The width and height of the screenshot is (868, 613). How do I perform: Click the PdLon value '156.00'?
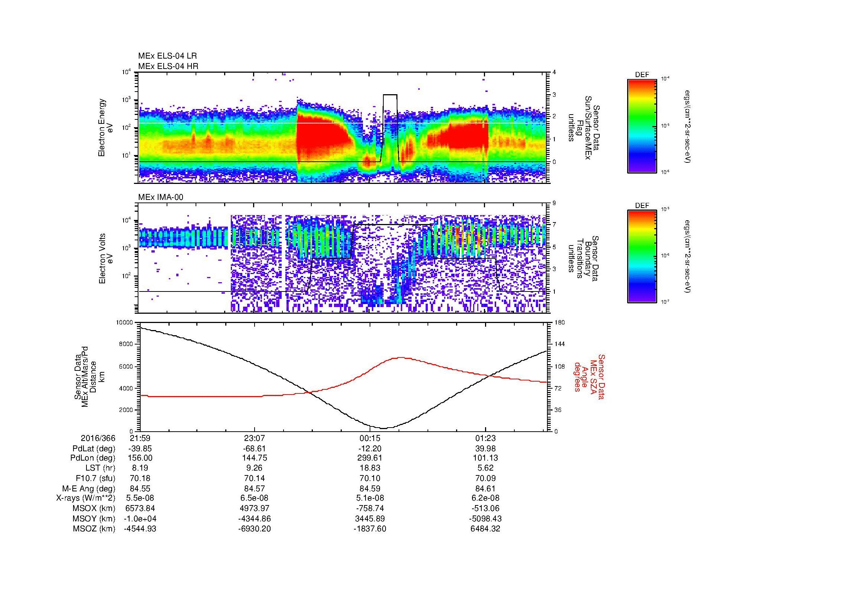click(x=140, y=458)
